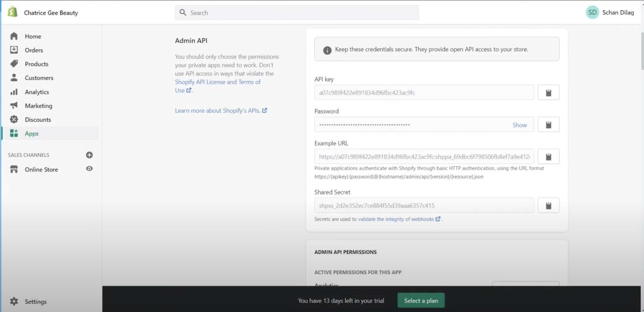View online store eye icon
Image resolution: width=644 pixels, height=312 pixels.
point(89,169)
